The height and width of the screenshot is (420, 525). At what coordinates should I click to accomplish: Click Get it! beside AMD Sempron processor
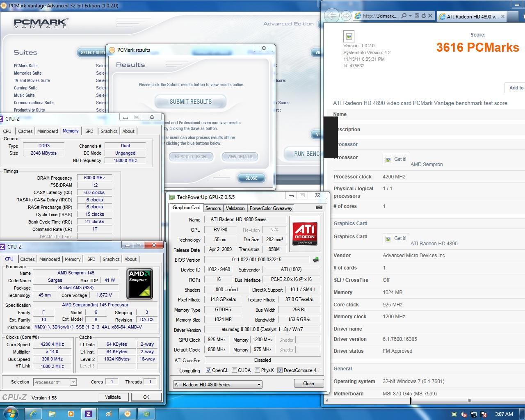[x=396, y=159]
